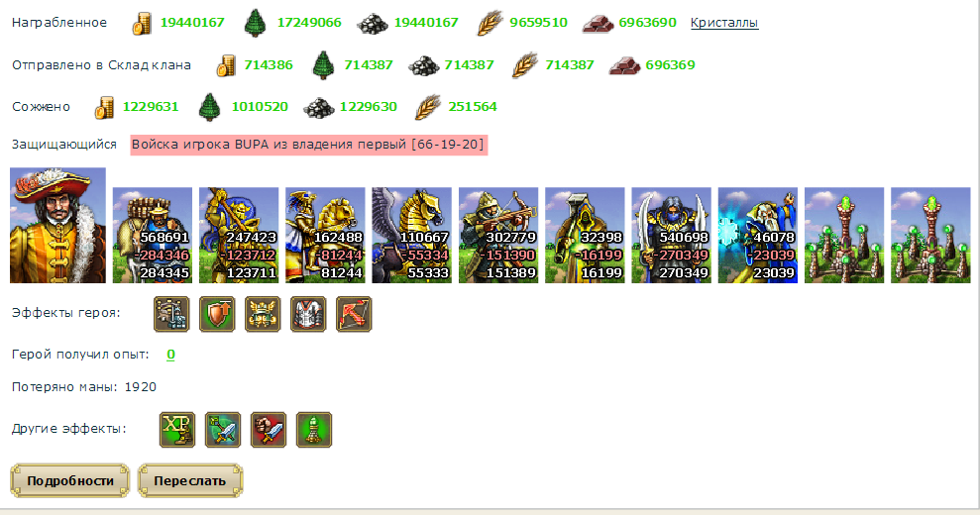Click the last green crystal tower thumbnail
This screenshot has height=515, width=980.
pos(930,235)
